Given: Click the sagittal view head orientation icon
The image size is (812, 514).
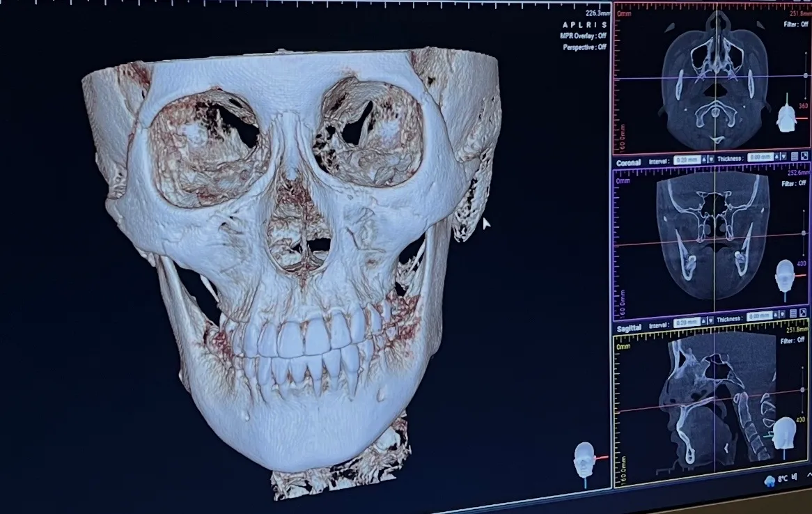Looking at the screenshot, I should click(x=784, y=434).
